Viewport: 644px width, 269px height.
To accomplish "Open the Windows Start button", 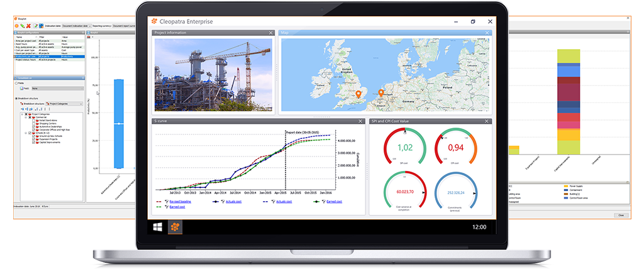I will [x=158, y=227].
